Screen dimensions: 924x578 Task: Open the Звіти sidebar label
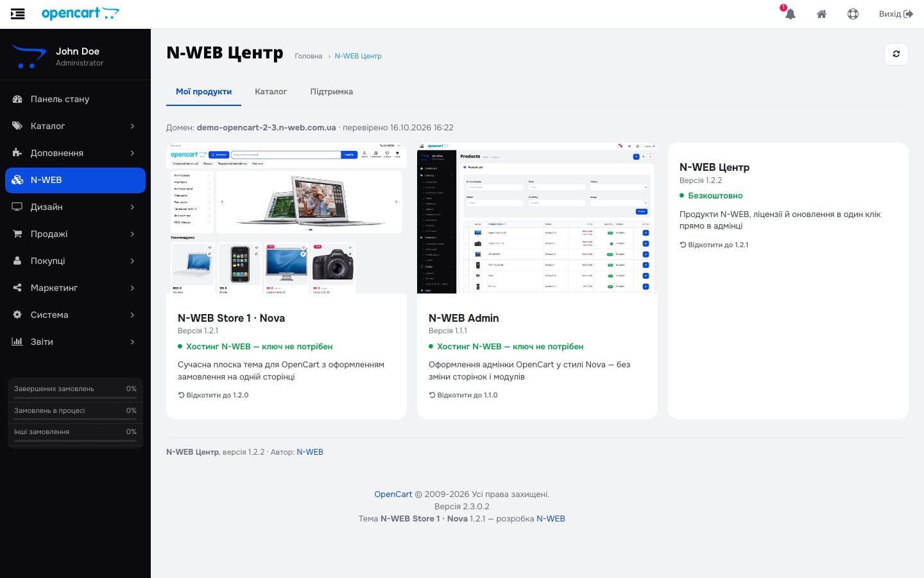tap(42, 342)
